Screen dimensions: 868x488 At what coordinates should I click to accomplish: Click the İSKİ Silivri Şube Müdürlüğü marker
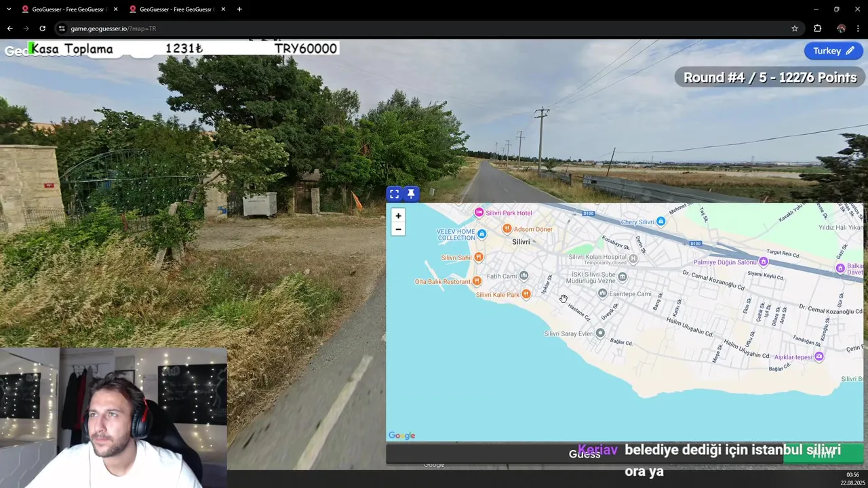[x=623, y=277]
